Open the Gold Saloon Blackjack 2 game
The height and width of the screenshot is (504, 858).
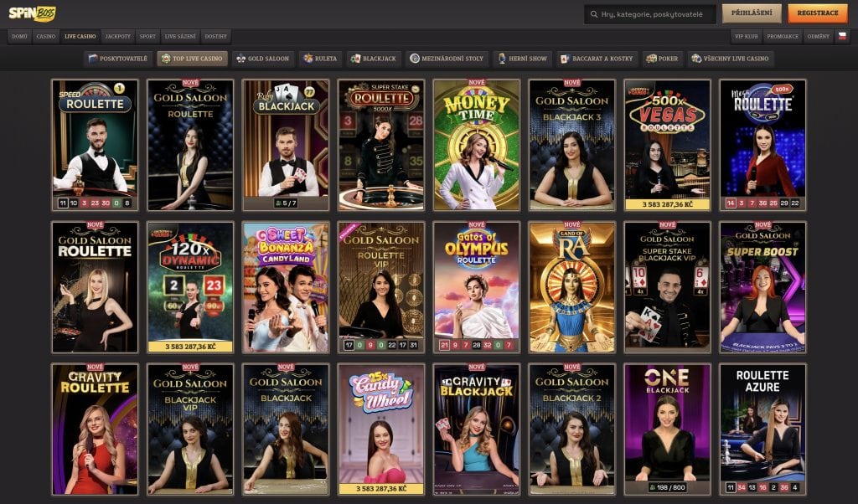[x=571, y=429]
